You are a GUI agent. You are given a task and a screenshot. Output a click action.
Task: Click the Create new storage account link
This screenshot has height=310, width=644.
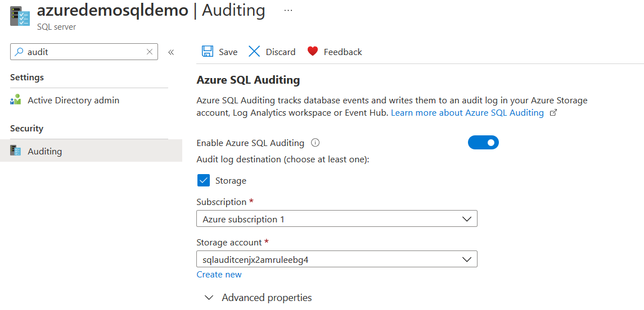[x=219, y=275]
